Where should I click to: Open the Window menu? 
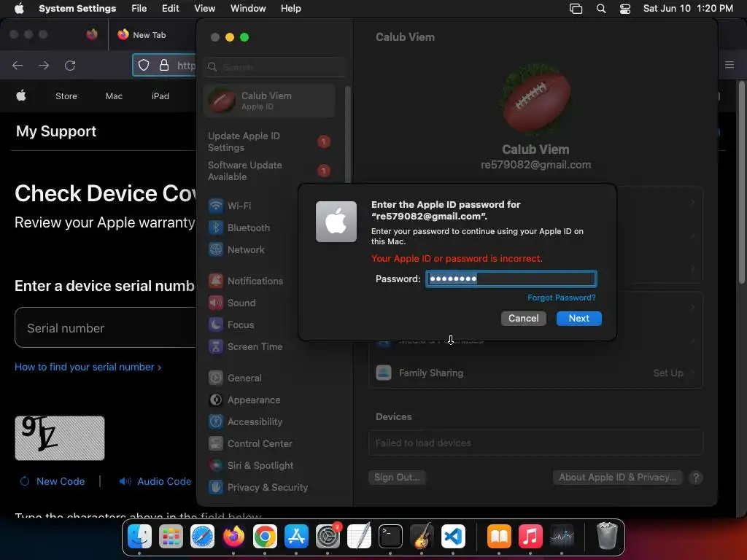click(x=248, y=9)
